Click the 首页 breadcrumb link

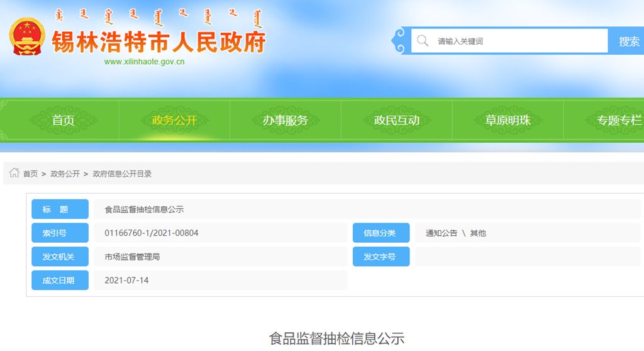click(x=30, y=174)
